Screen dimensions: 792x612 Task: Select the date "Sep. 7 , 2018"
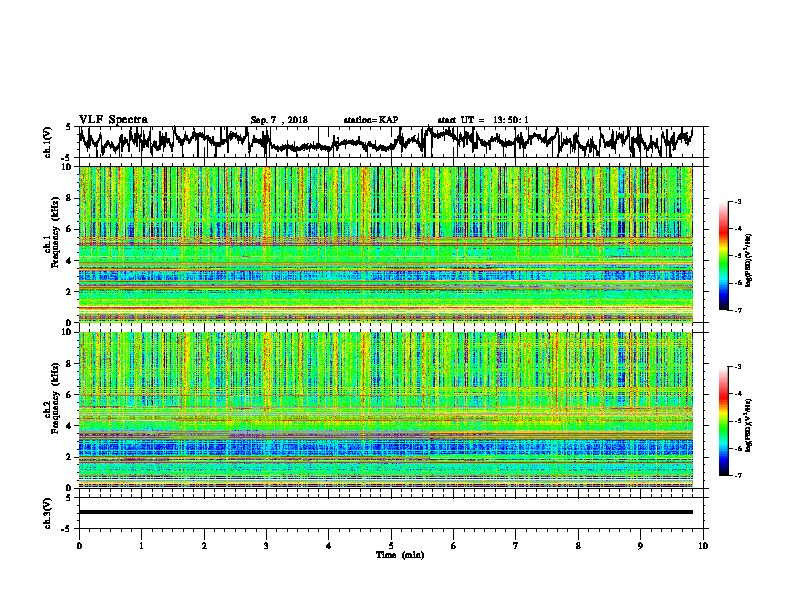279,120
